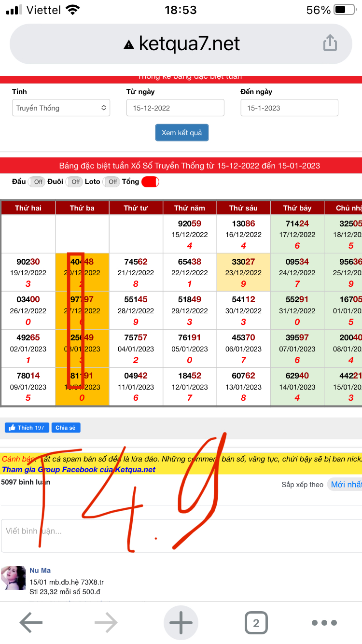Image resolution: width=362 pixels, height=644 pixels.
Task: Click the Viết bình luận comment field
Action: [x=181, y=532]
